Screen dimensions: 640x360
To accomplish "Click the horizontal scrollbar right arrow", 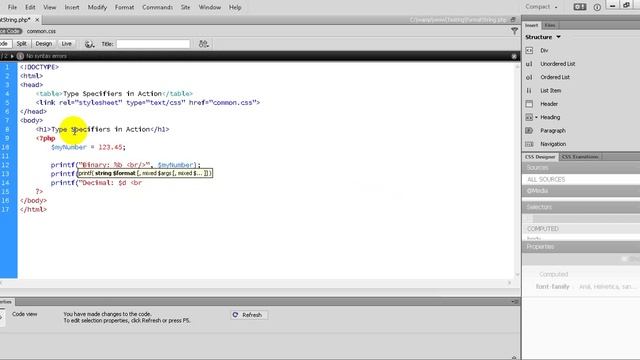I will pos(509,283).
